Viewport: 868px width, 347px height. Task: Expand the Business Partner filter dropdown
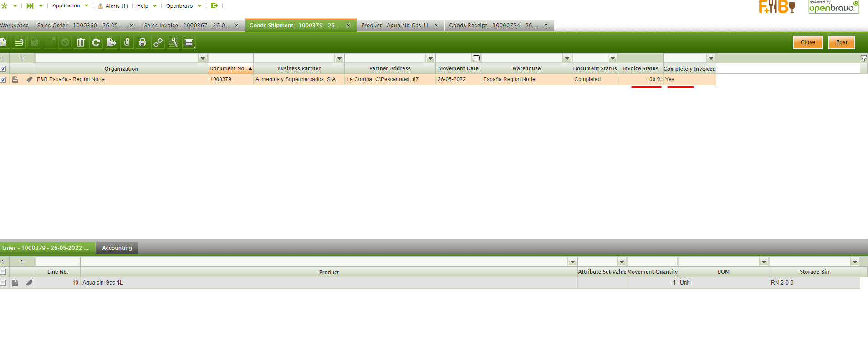[339, 58]
